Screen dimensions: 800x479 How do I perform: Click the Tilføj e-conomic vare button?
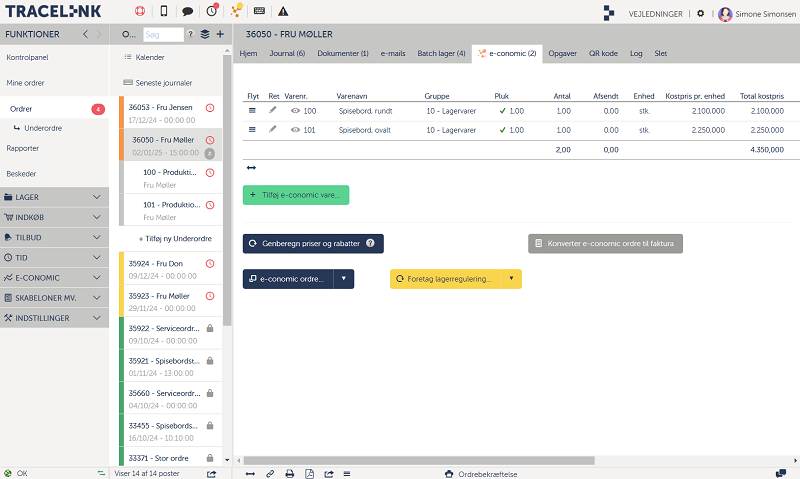pyautogui.click(x=296, y=195)
